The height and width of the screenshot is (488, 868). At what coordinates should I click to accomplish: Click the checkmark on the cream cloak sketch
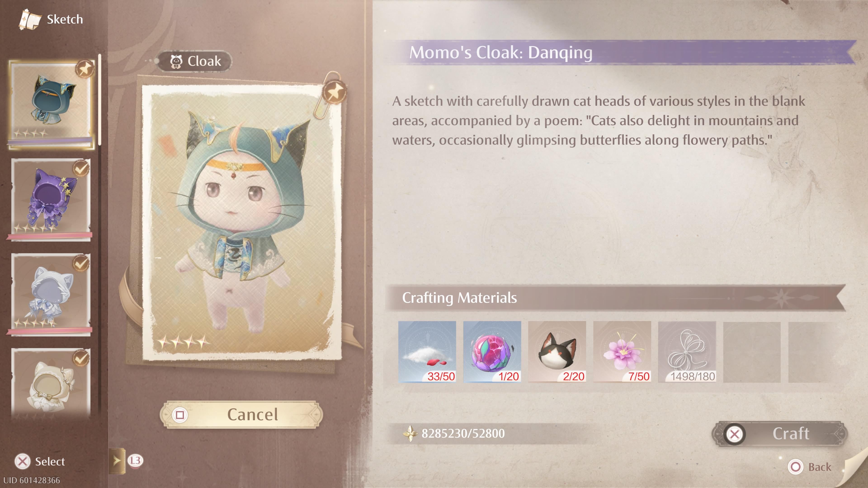click(x=81, y=358)
